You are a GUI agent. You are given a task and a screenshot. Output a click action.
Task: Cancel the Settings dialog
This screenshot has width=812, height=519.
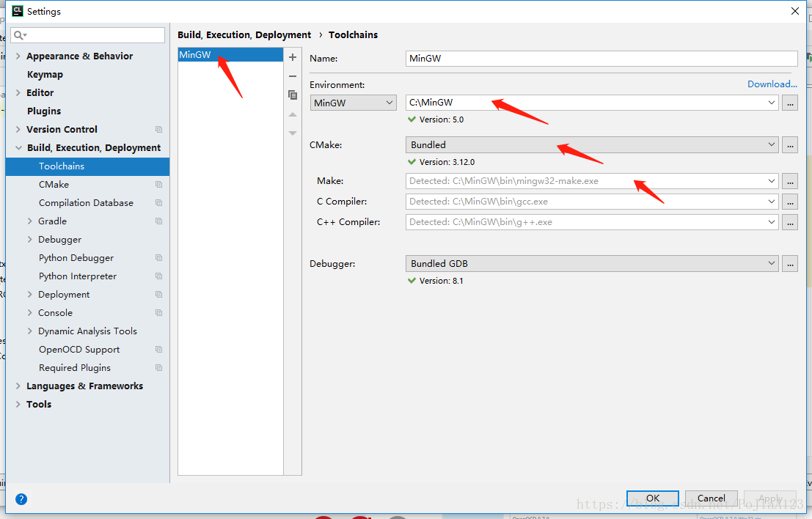click(x=711, y=498)
